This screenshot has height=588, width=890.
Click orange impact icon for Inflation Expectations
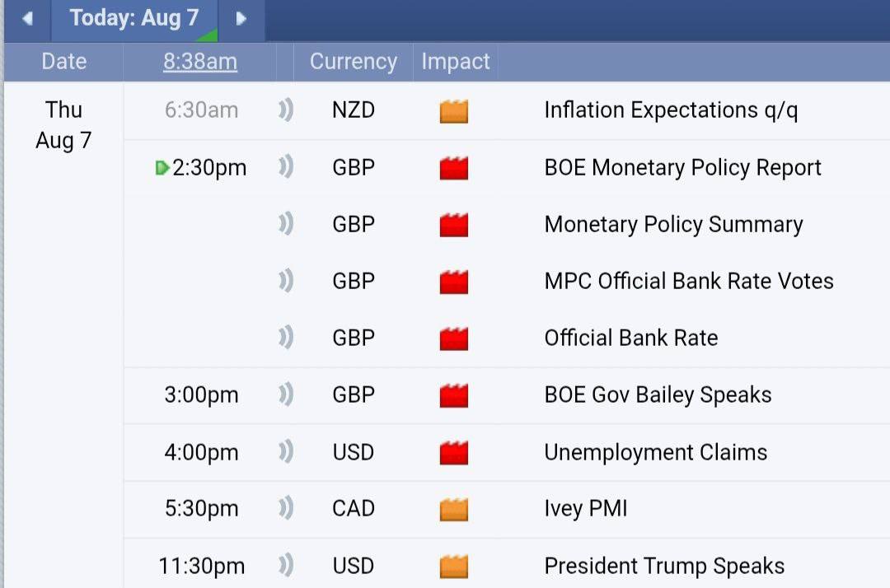coord(454,111)
